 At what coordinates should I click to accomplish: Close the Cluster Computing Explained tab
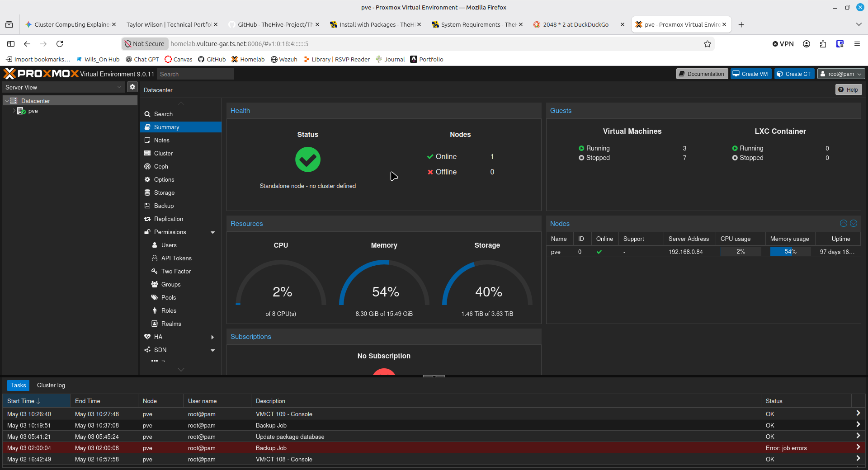click(x=114, y=24)
